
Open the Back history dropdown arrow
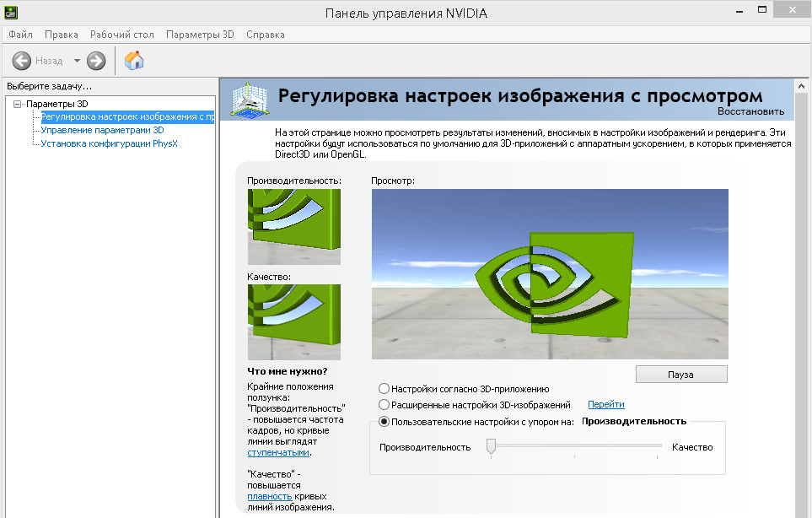(x=77, y=61)
